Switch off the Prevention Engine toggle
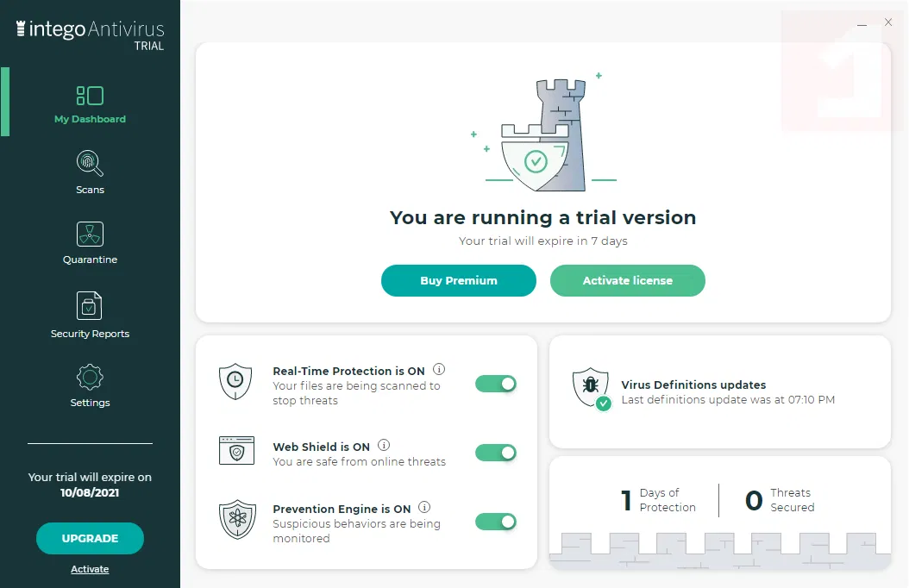 click(x=496, y=522)
